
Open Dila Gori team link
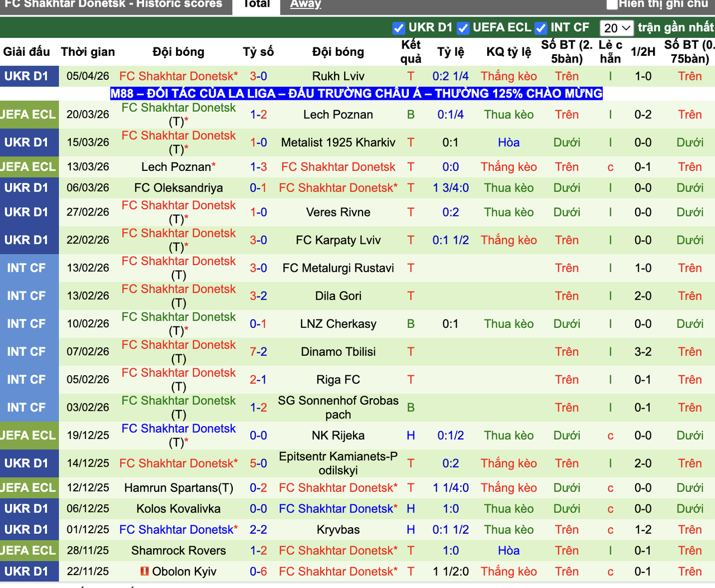[x=339, y=296]
